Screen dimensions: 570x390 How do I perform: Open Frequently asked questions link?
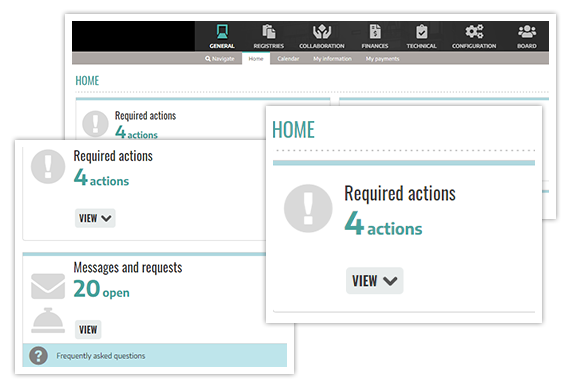[101, 356]
